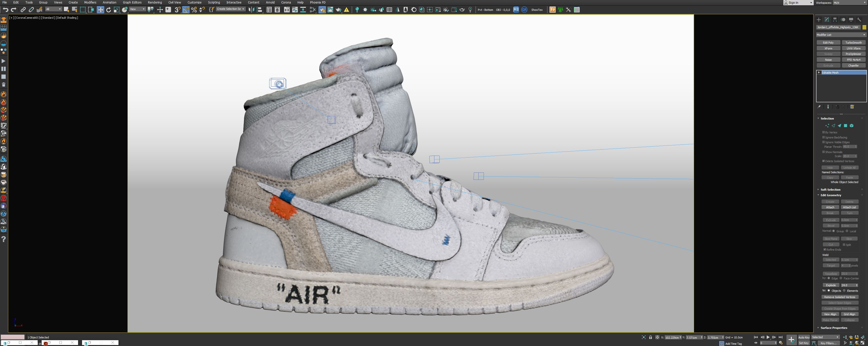This screenshot has width=868, height=346.
Task: Expand the Editable Mesh stack entry
Action: 819,73
